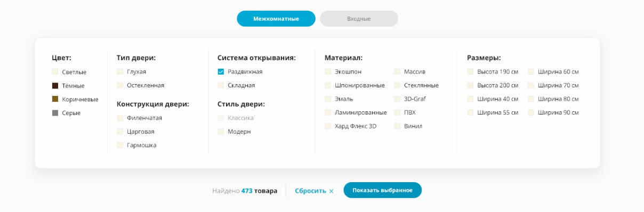Click the Материал: heading
The image size is (644, 212).
coord(343,58)
